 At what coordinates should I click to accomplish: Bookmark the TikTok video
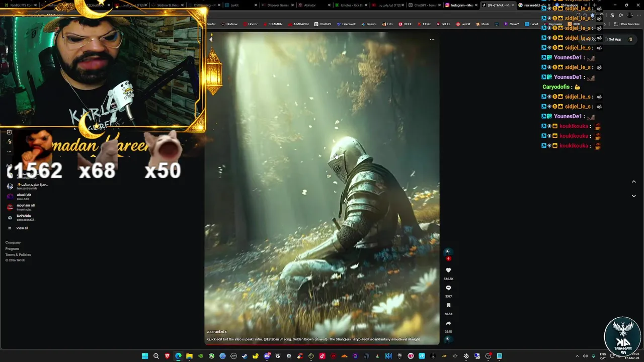click(x=448, y=306)
